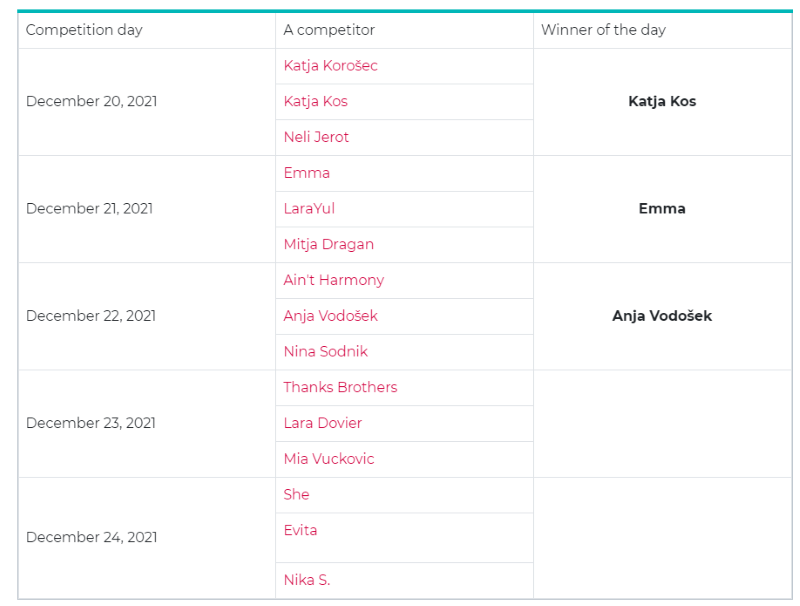Open the She competitor link
800x606 pixels.
pyautogui.click(x=296, y=494)
